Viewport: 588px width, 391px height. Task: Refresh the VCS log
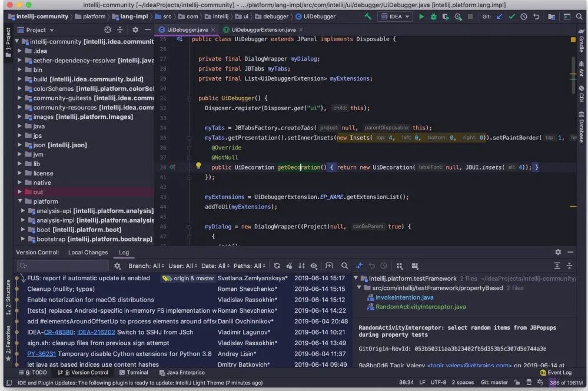(x=277, y=266)
